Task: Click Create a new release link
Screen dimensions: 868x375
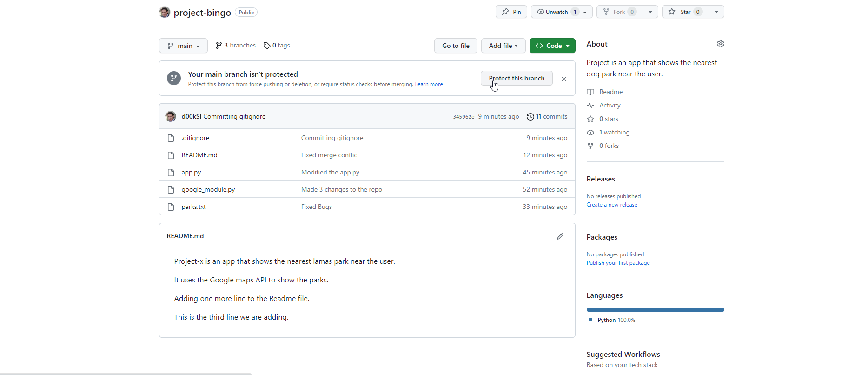Action: click(x=611, y=205)
